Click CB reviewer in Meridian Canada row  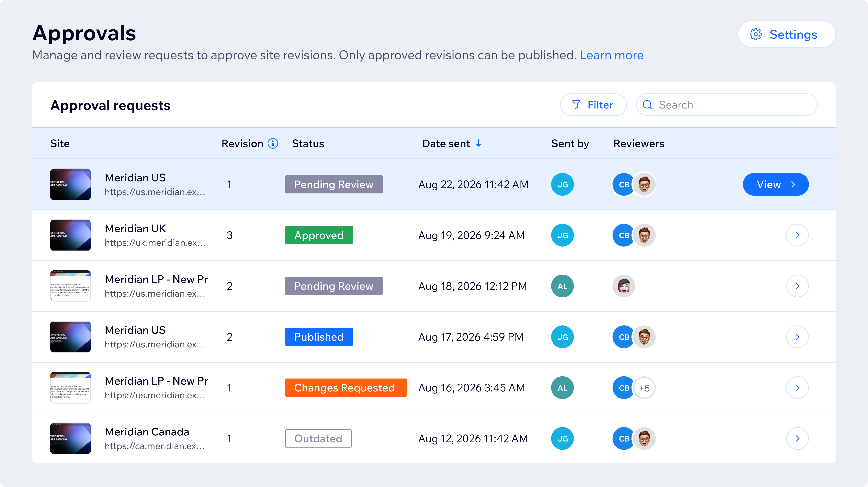click(623, 438)
